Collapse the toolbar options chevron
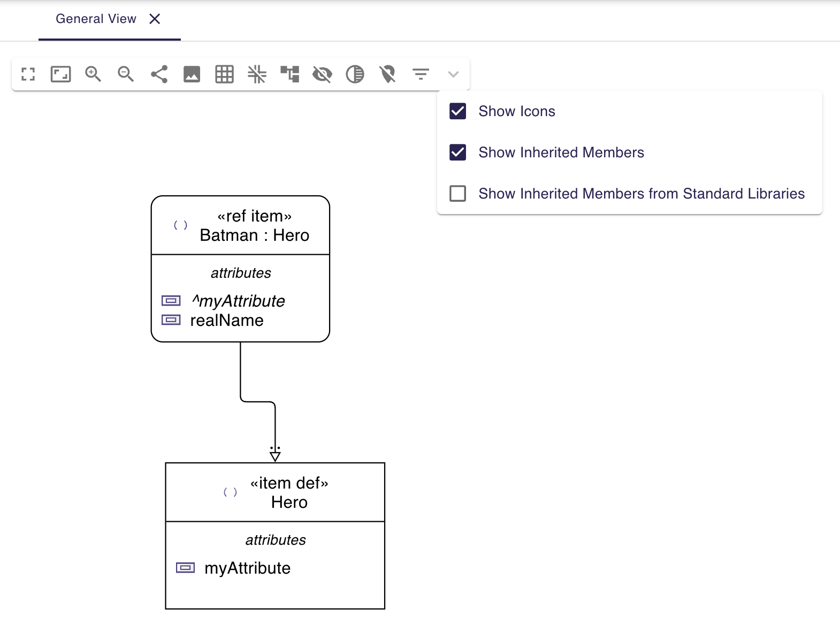 (453, 74)
